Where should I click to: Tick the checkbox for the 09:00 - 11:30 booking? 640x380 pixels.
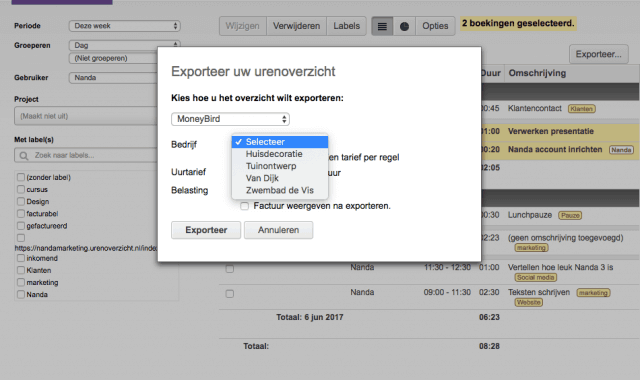(x=230, y=294)
